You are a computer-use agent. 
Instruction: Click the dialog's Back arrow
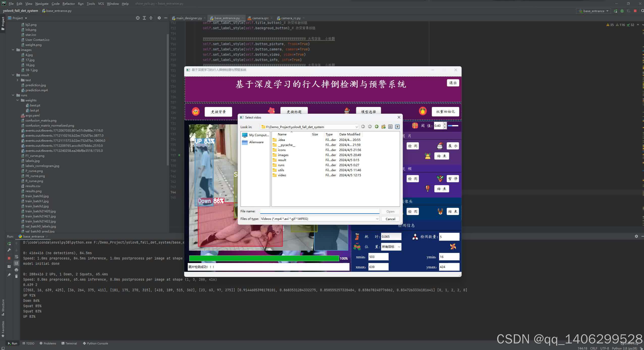(x=363, y=127)
